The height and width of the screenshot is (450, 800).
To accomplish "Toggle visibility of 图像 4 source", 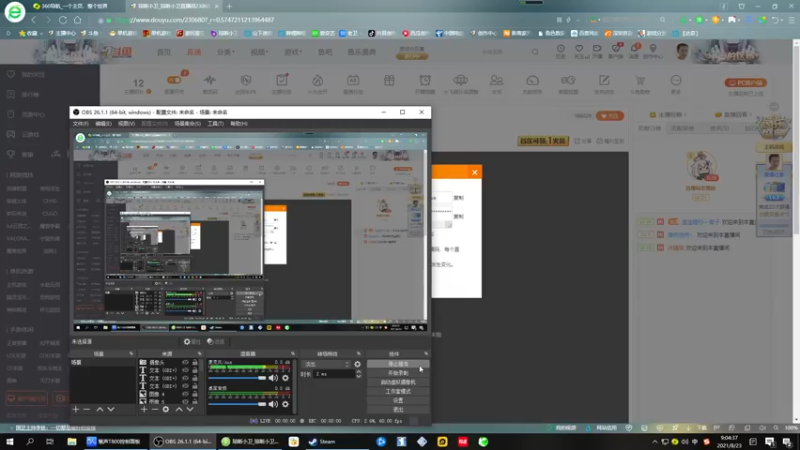I will pos(185,394).
